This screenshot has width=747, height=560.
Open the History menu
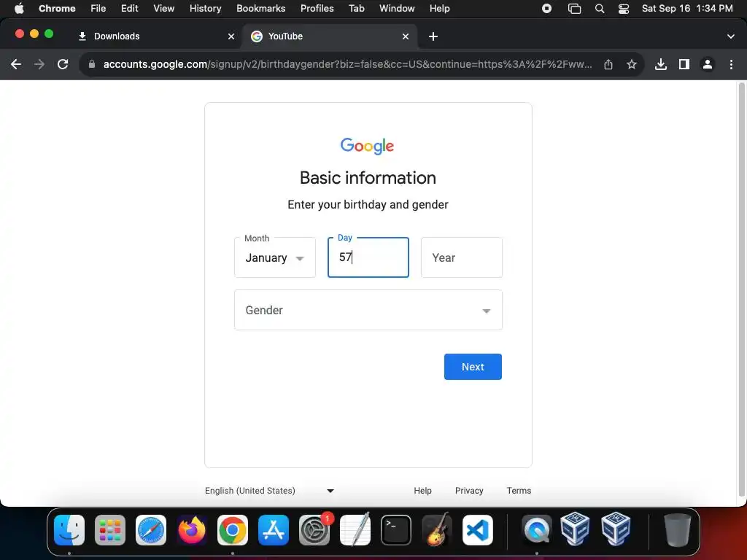click(x=205, y=9)
